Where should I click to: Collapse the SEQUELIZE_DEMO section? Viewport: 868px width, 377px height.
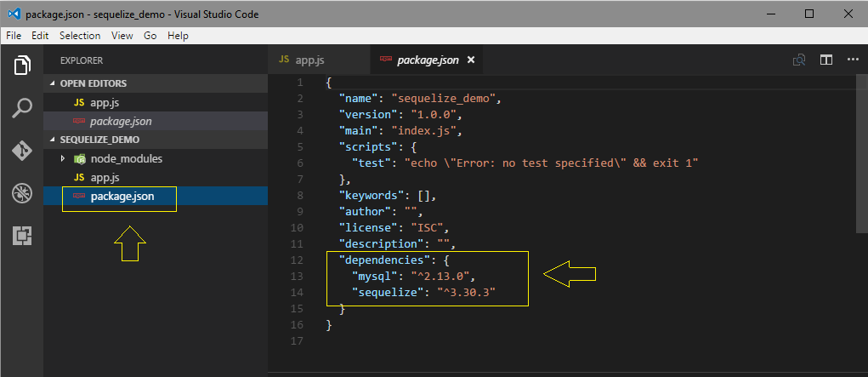[54, 140]
